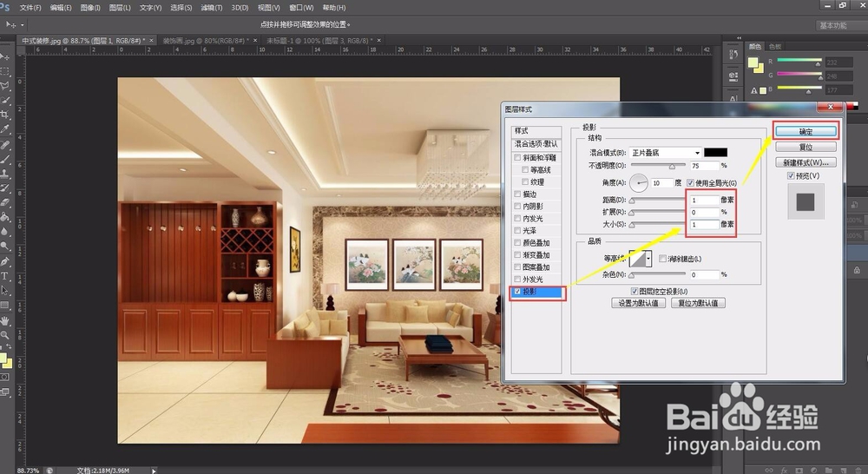Toggle 预览 preview checkbox

pos(791,175)
